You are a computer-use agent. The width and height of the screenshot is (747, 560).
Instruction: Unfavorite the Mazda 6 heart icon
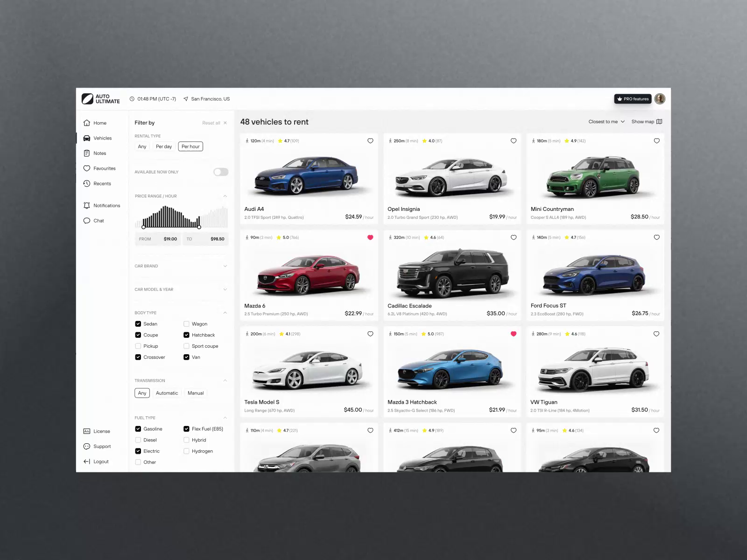tap(370, 237)
